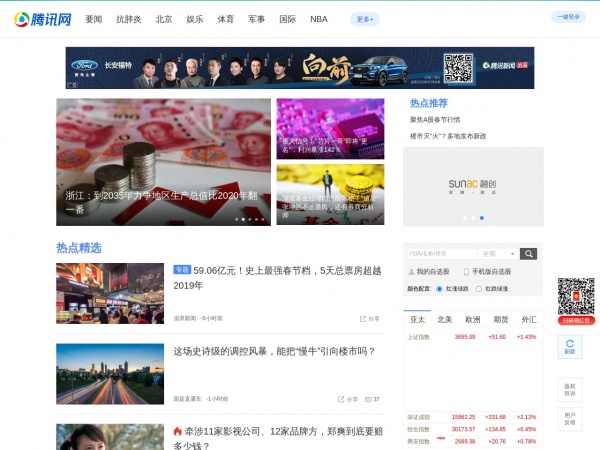The height and width of the screenshot is (450, 600).
Task: Click the red 扫码领红包 button
Action: click(x=576, y=320)
